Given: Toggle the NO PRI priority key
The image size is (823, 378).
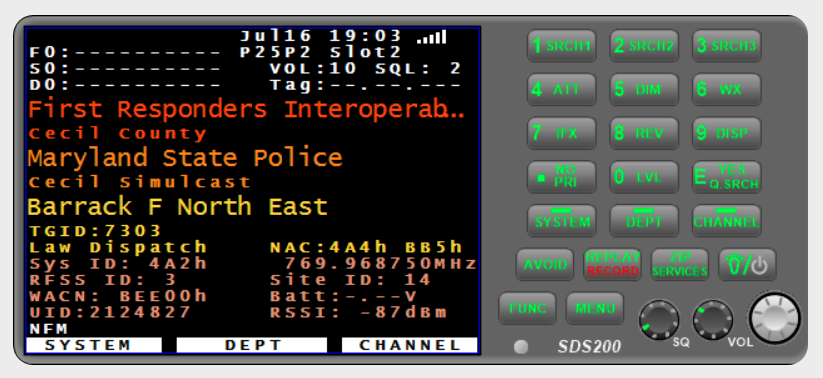Looking at the screenshot, I should [x=562, y=177].
